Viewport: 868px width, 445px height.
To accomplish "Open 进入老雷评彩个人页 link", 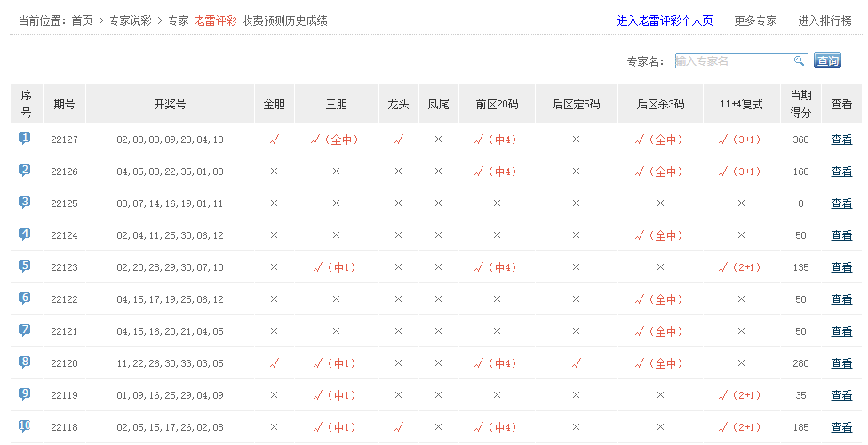I will click(x=665, y=20).
